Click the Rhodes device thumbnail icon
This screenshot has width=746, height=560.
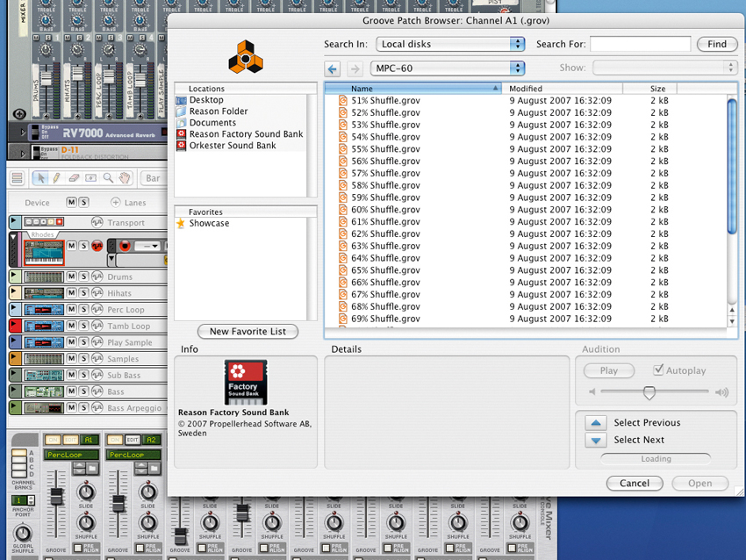click(44, 253)
